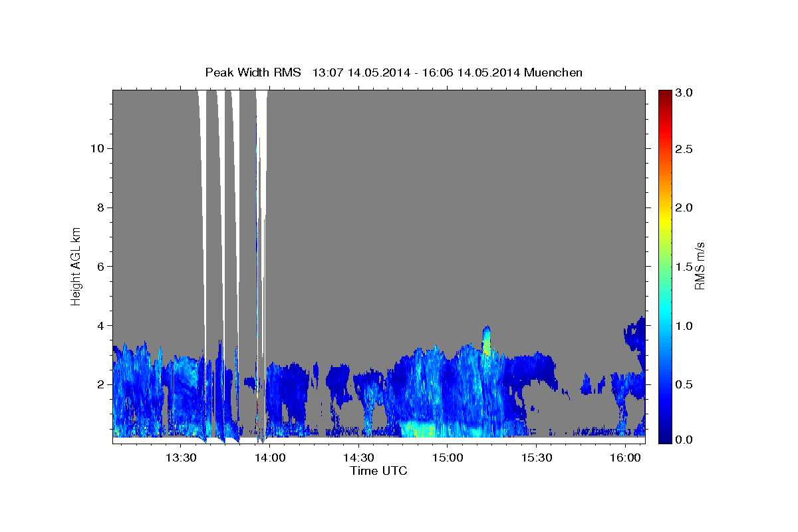Click the colorbar value 1.0

pyautogui.click(x=684, y=326)
